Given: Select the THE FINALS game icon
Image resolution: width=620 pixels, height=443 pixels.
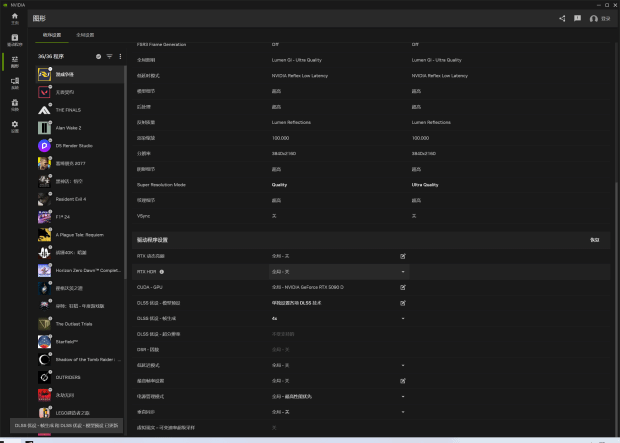Looking at the screenshot, I should (x=44, y=110).
